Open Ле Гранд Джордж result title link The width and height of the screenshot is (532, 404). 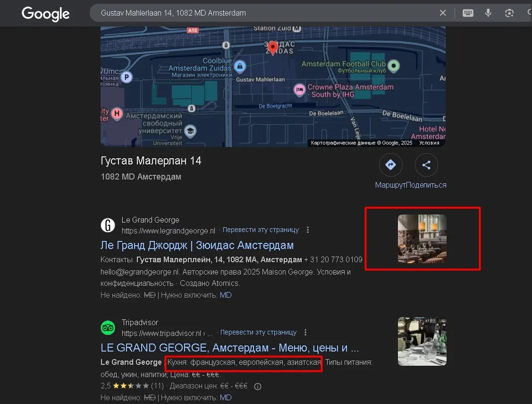pos(197,245)
